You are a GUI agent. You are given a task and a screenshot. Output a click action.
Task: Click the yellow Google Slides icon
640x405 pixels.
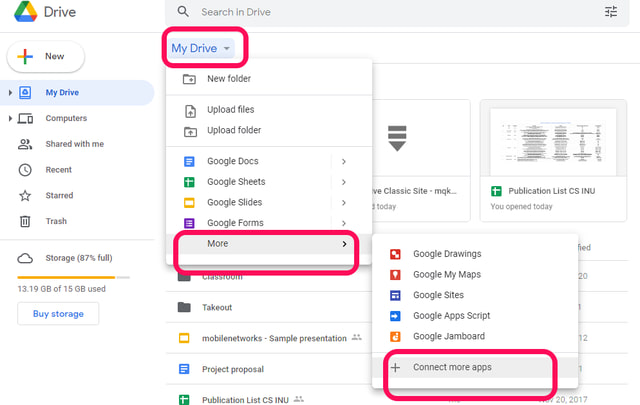pyautogui.click(x=189, y=203)
